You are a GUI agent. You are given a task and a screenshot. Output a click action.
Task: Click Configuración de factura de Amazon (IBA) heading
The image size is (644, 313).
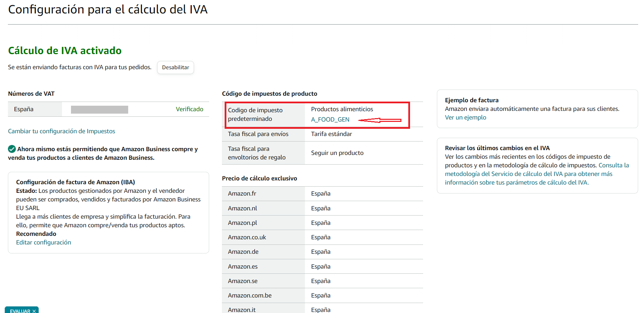(75, 182)
